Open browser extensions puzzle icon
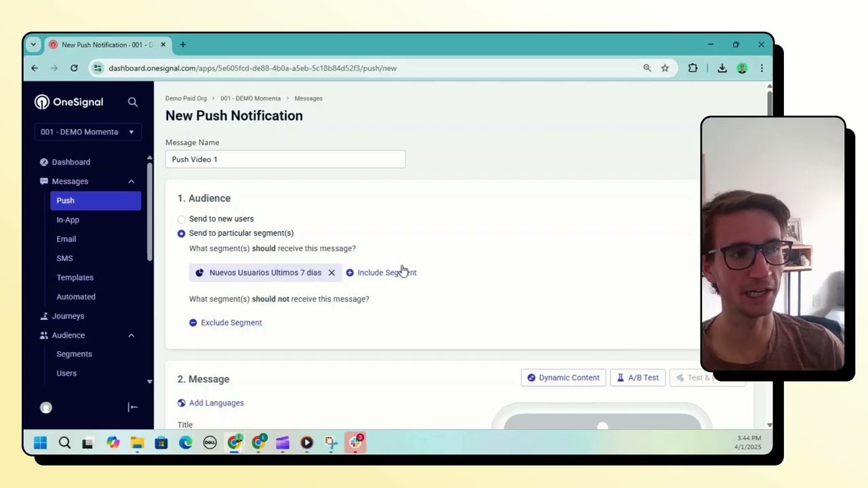This screenshot has height=488, width=868. [692, 68]
